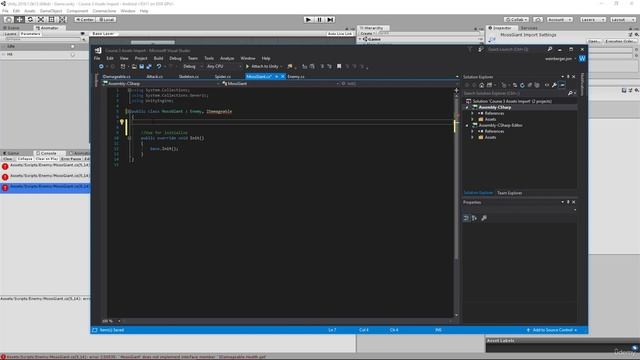The width and height of the screenshot is (640, 360).
Task: Open the MossGiant class dropdown
Action: tap(280, 83)
